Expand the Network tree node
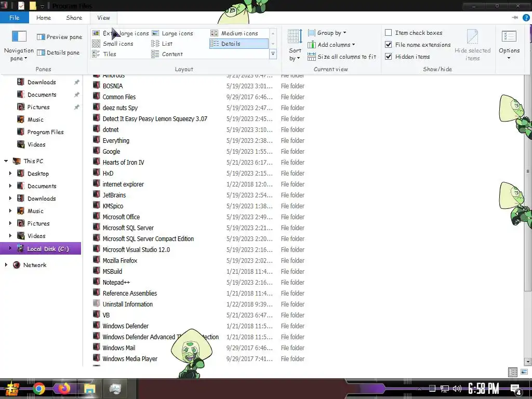 6,264
